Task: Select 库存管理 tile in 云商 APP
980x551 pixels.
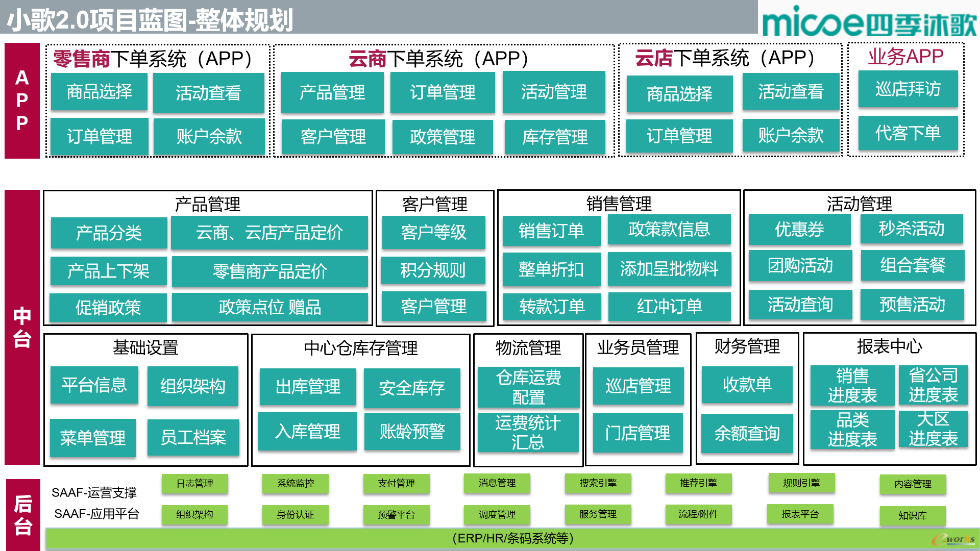Action: click(555, 137)
